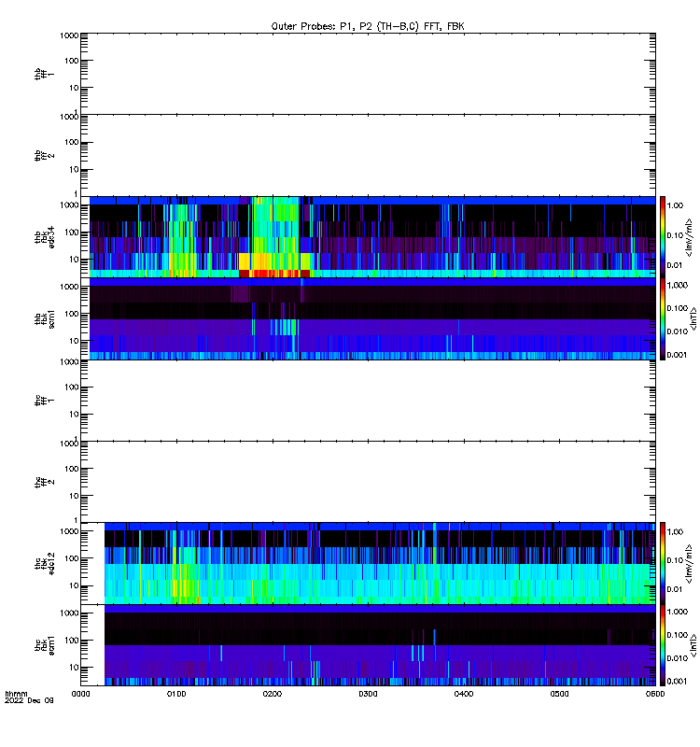700x747 pixels.
Task: Click the 0100 time axis label
Action: pos(176,694)
